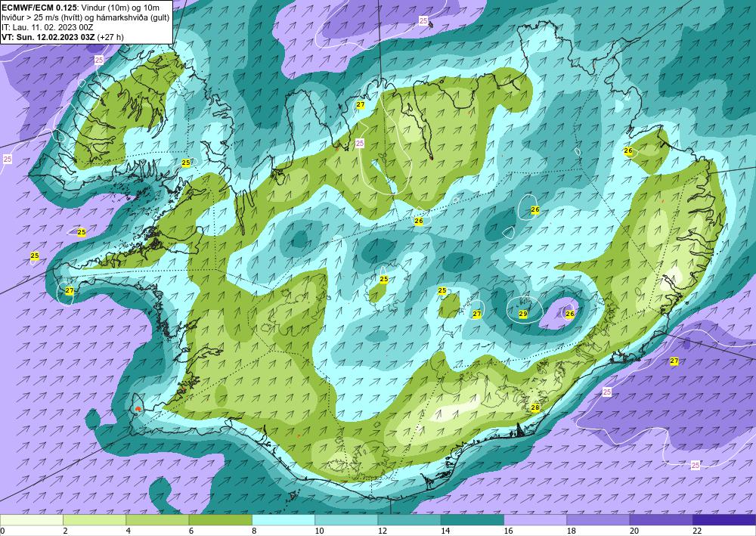756x536 pixels.
Task: Click the pale cream 0–2 legend swatch
Action: (31, 520)
